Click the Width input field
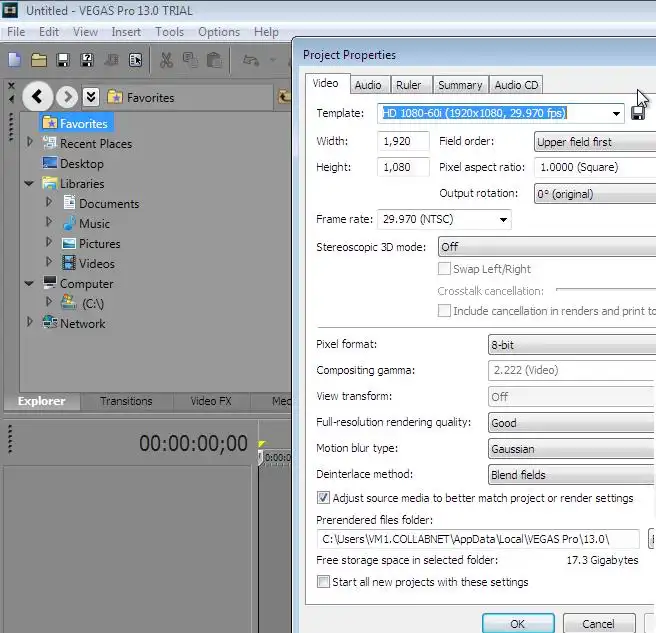 point(403,141)
